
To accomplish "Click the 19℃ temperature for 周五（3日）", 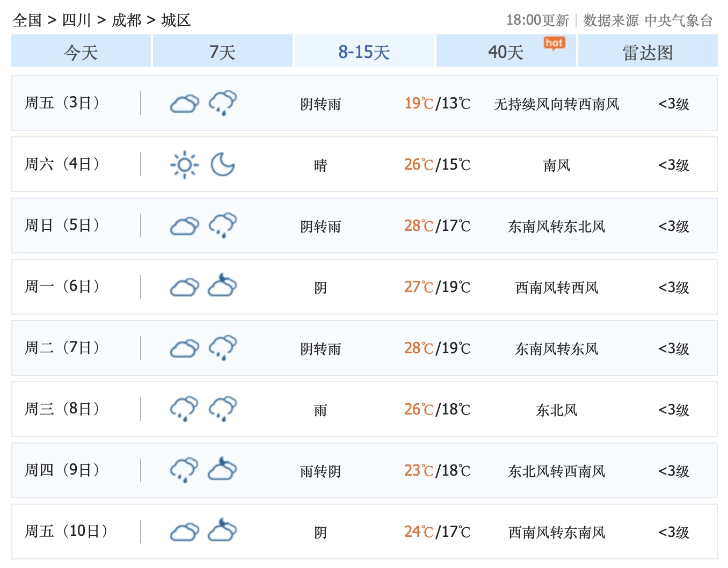I will (x=418, y=104).
